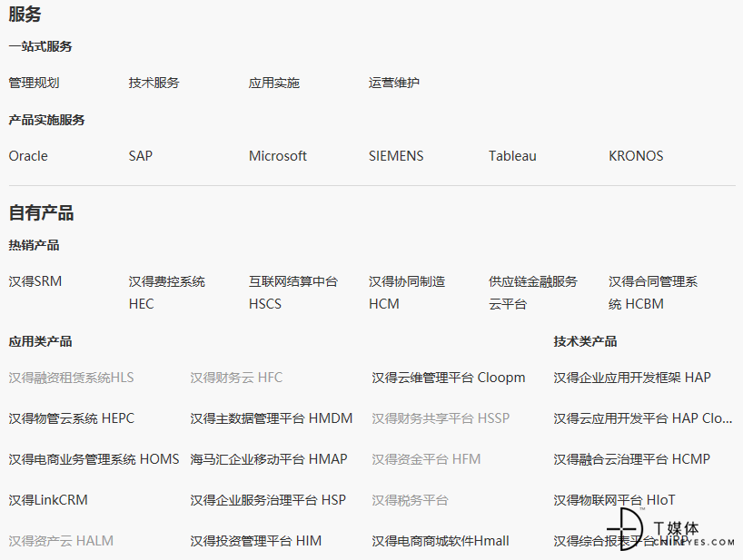
Task: Open the 汉得税务平台 link
Action: 410,500
